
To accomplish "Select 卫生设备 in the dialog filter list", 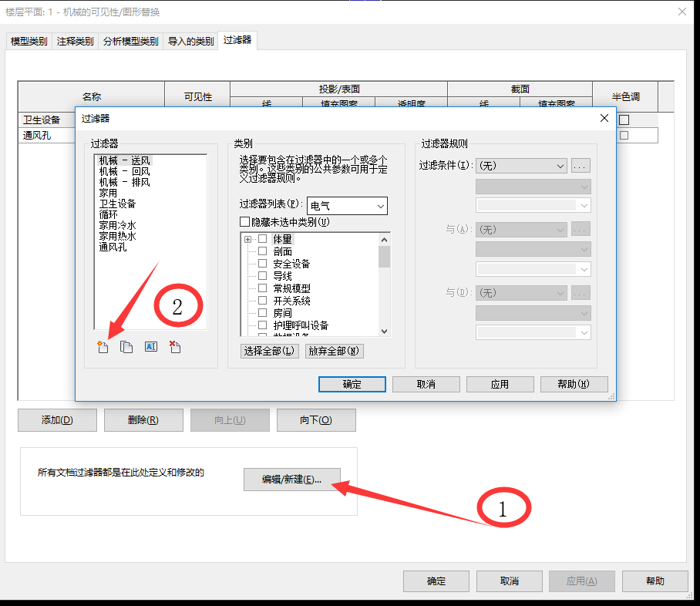I will [x=117, y=204].
